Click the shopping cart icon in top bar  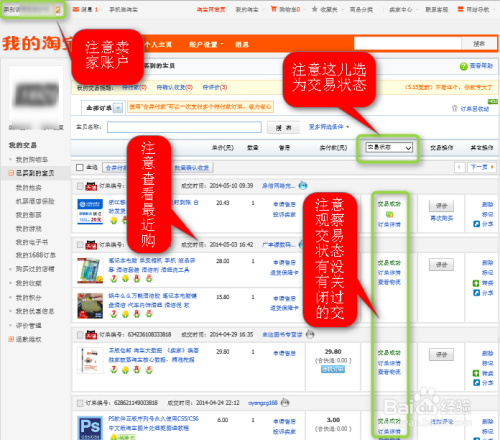coord(274,9)
